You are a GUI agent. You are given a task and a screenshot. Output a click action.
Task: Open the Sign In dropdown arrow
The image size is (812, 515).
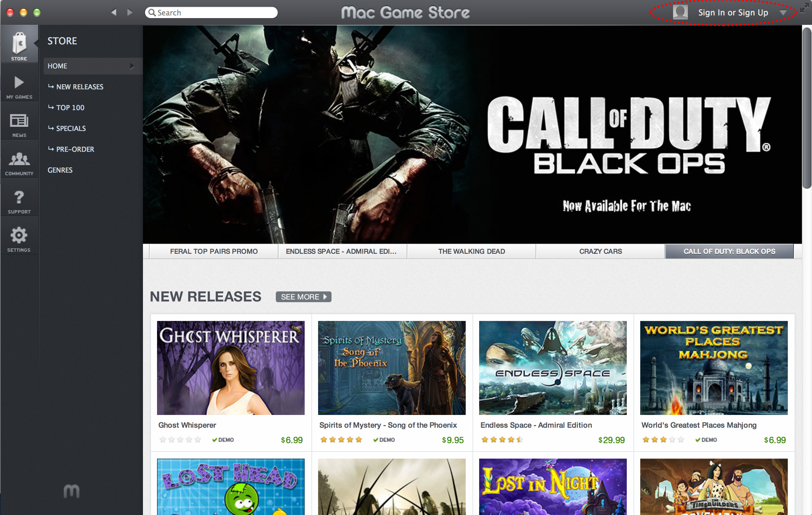[783, 13]
